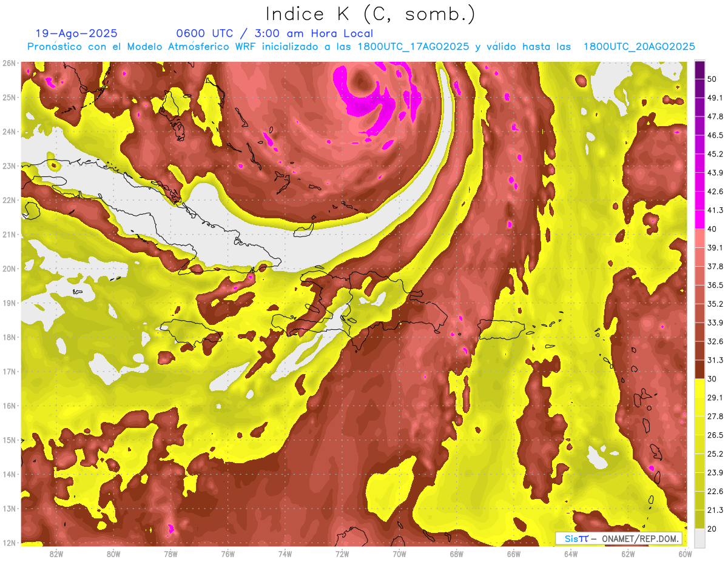Viewport: 728px width, 562px height.
Task: Click the '27.8' color scale label
Action: (x=715, y=416)
